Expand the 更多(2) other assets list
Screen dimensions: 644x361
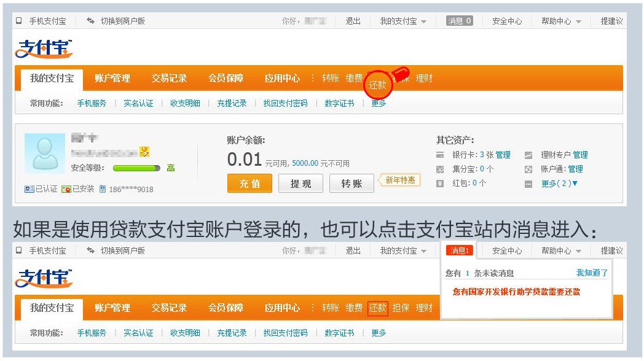click(x=559, y=183)
